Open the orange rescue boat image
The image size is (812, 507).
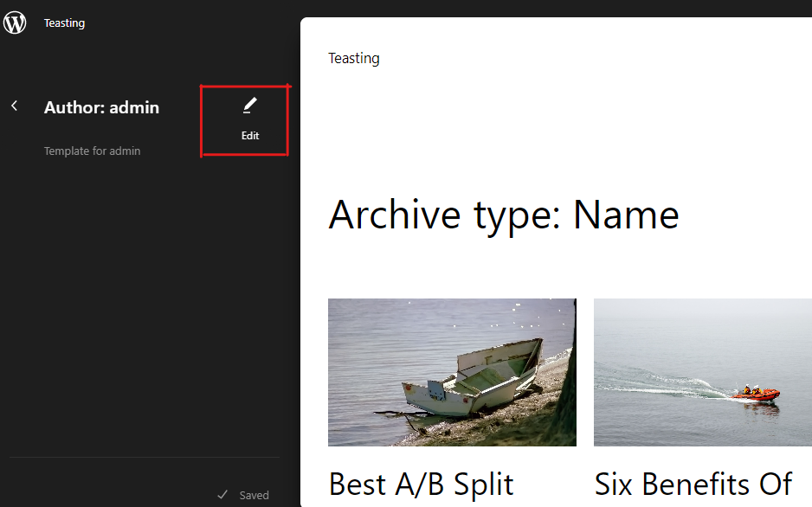pos(703,372)
